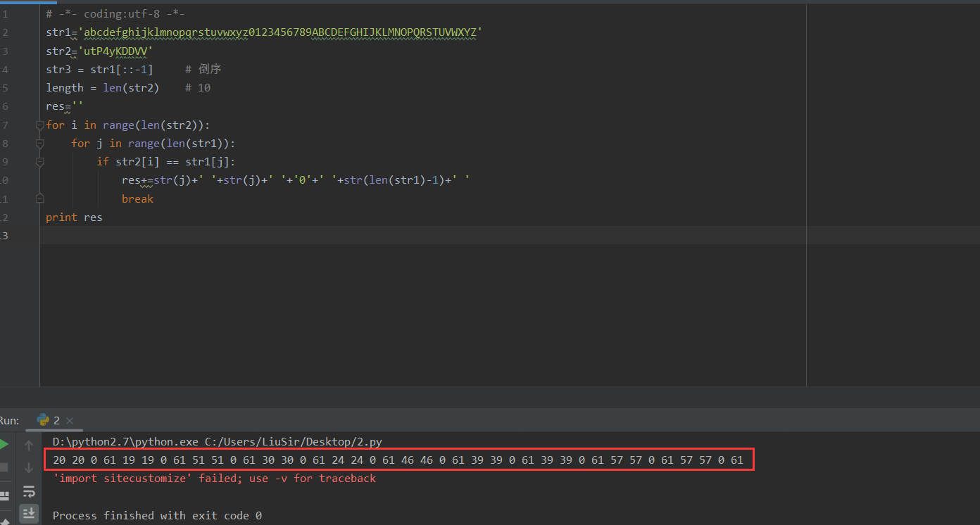Click the down arrow in Run console
The image size is (980, 525).
29,467
